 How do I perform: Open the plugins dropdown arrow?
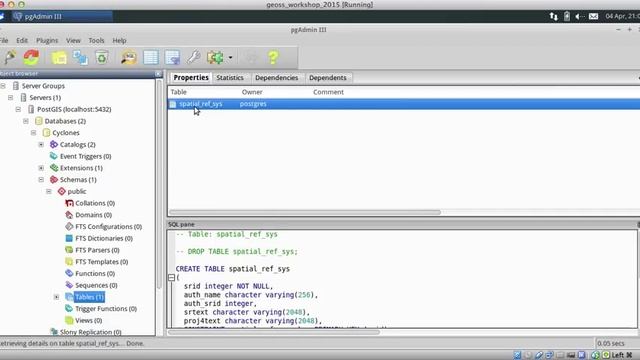230,58
